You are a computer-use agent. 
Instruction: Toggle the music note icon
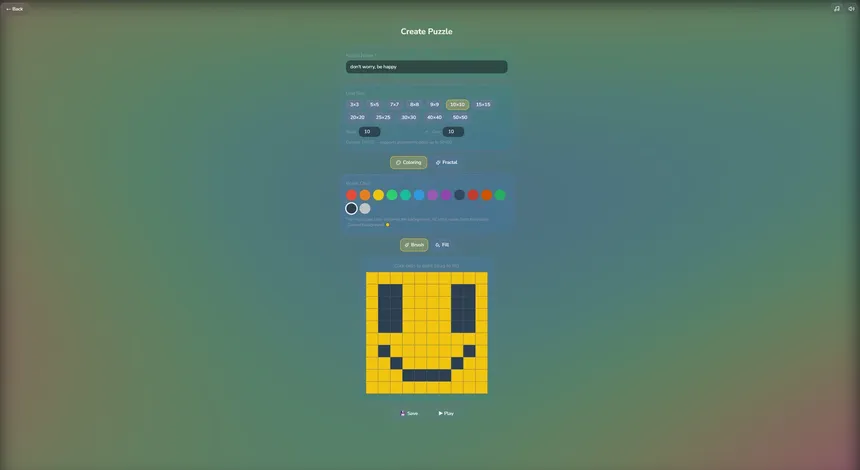point(837,8)
